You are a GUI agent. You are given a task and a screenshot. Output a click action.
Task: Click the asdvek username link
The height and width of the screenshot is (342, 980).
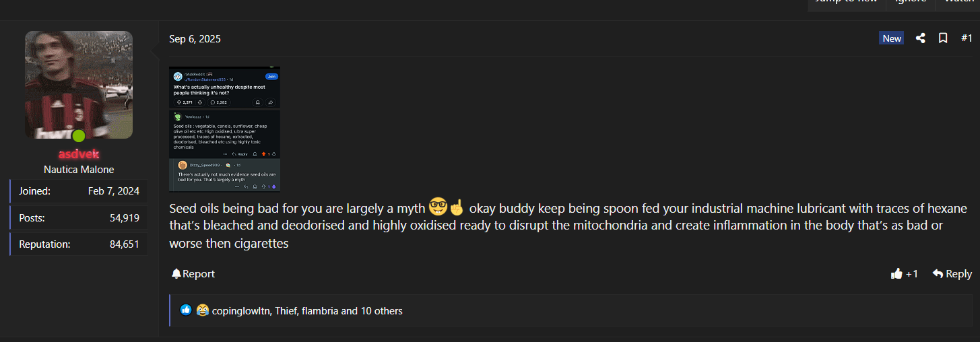[79, 154]
